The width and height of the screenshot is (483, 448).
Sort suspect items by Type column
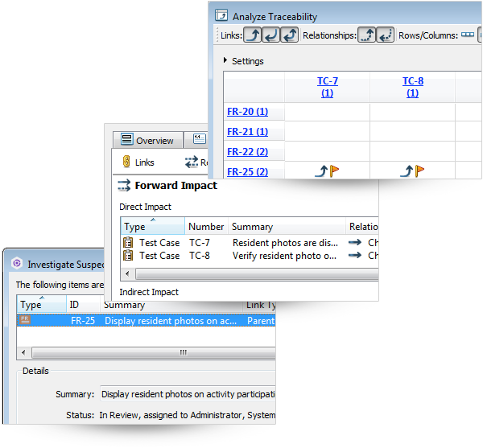(x=41, y=304)
